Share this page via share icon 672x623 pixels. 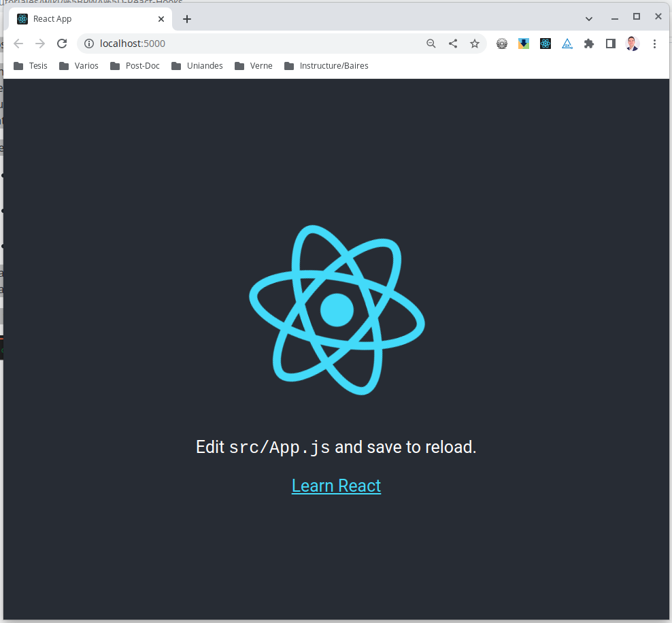[453, 44]
